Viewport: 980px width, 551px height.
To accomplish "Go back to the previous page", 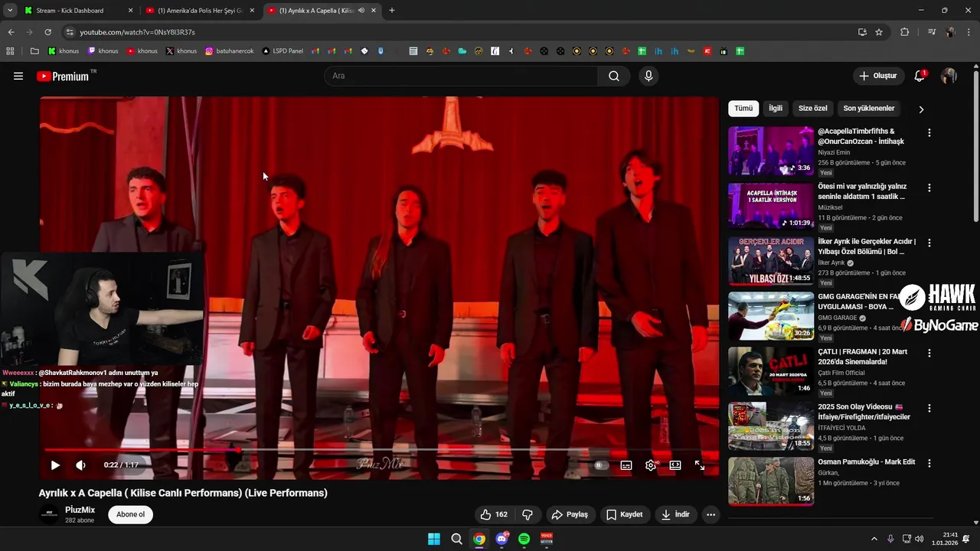I will (x=11, y=32).
